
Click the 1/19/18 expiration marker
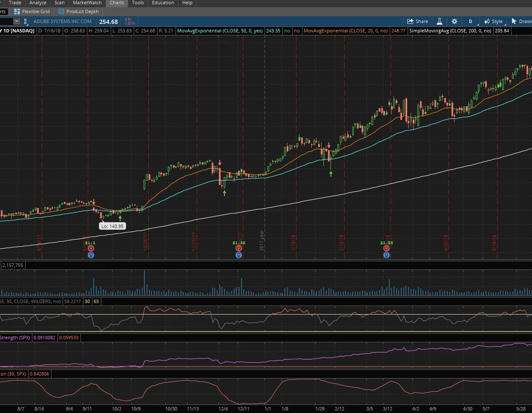pos(294,243)
